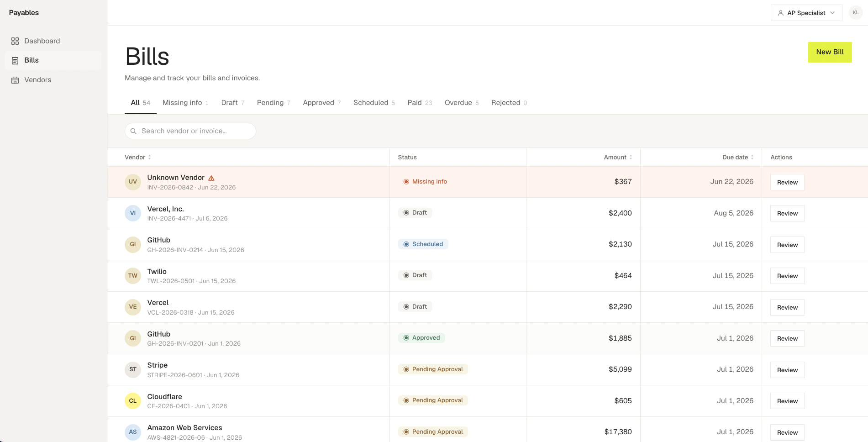868x442 pixels.
Task: Switch to the Draft tab
Action: (x=233, y=103)
